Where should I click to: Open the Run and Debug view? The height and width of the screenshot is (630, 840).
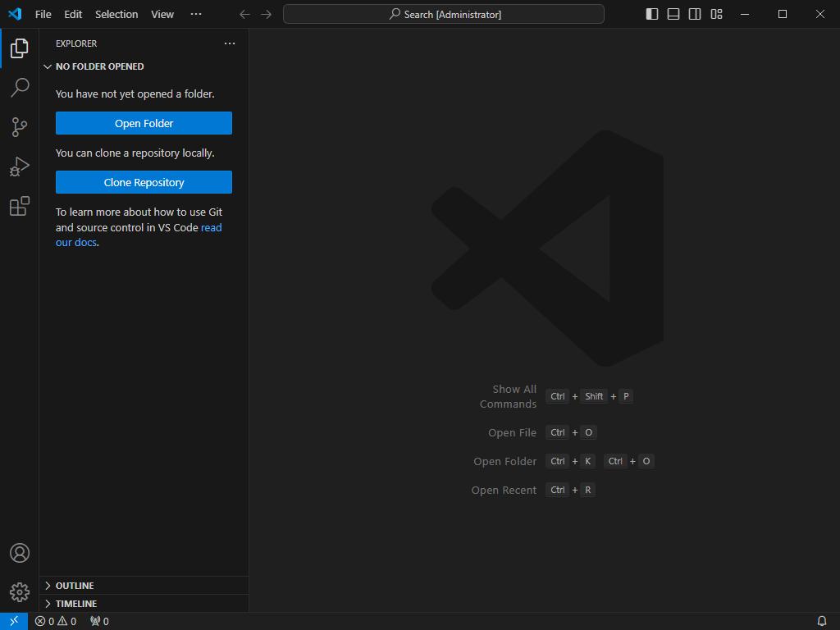(x=20, y=167)
